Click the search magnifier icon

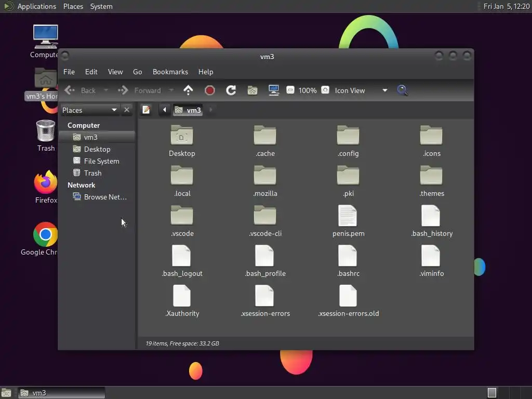(403, 90)
